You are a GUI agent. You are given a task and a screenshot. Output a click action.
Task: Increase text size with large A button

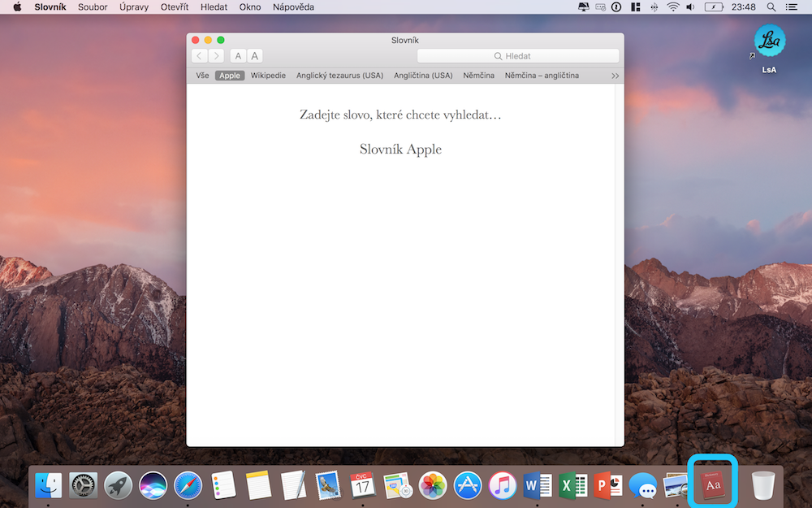point(255,56)
